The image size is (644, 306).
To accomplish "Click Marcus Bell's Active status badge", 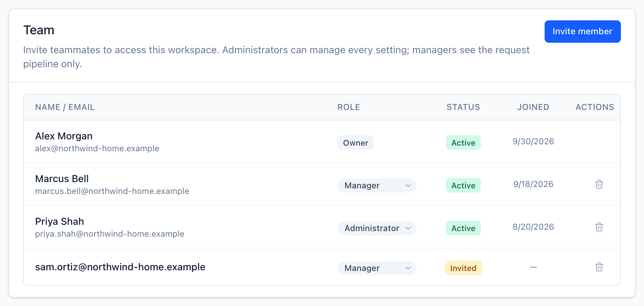I will pos(463,185).
